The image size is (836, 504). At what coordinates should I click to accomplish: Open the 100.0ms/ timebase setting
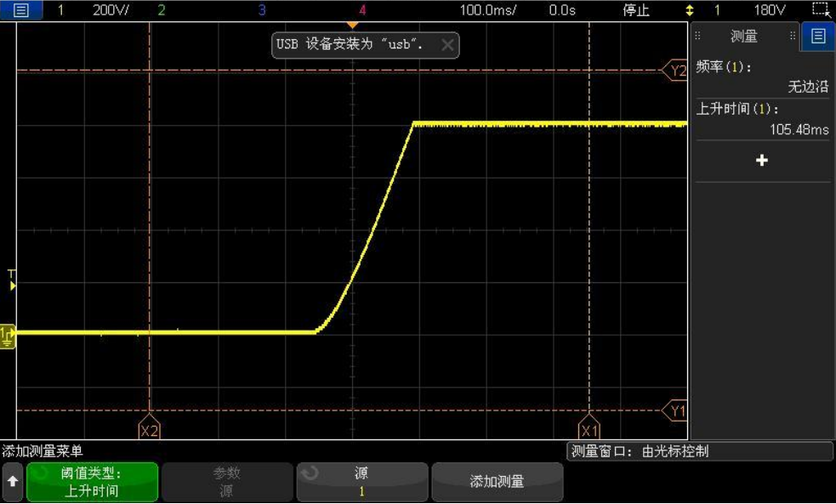tap(488, 10)
